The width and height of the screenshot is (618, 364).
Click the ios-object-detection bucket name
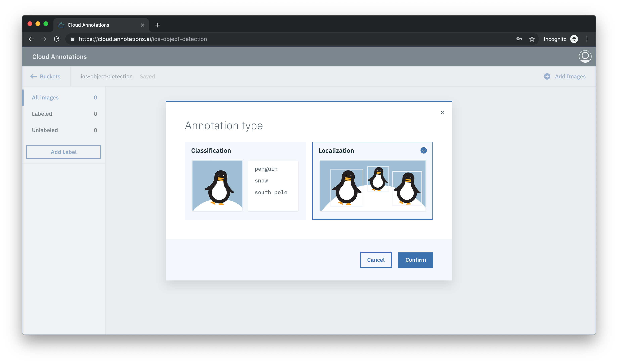point(107,77)
